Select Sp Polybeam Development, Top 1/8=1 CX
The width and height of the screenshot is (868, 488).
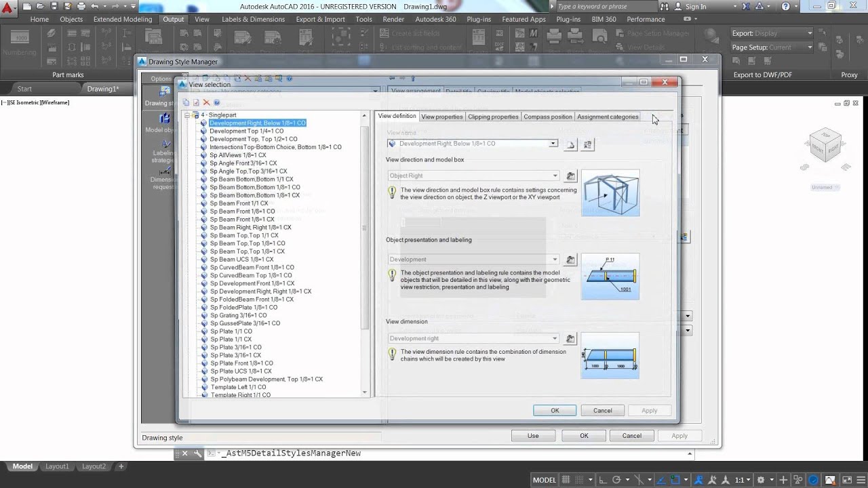point(266,380)
